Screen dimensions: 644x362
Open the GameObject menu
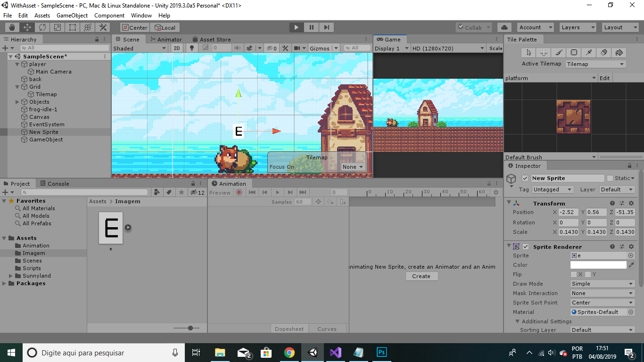pos(72,16)
